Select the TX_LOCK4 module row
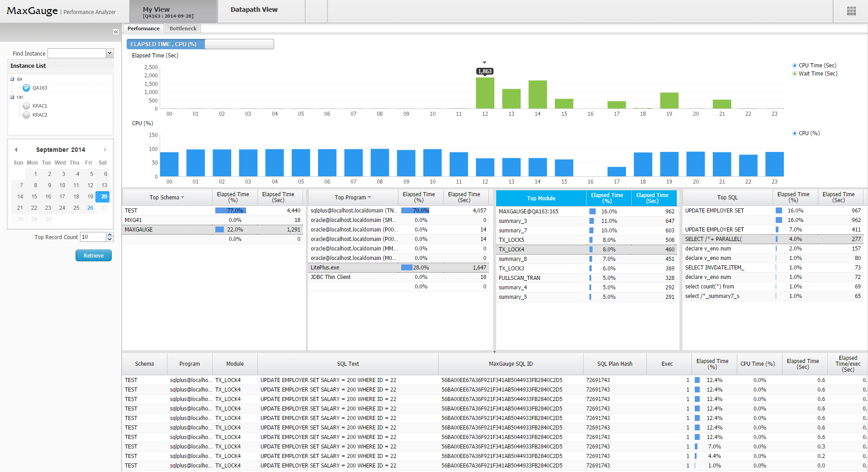868x472 pixels. pos(587,250)
